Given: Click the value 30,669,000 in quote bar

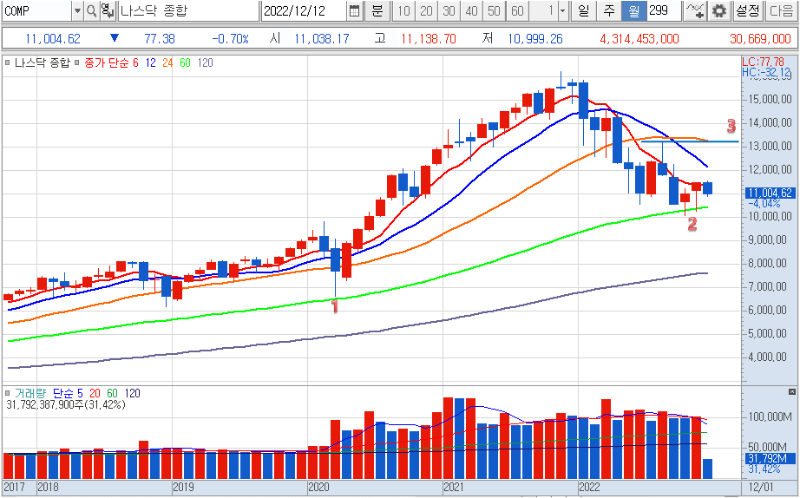Looking at the screenshot, I should (x=760, y=39).
